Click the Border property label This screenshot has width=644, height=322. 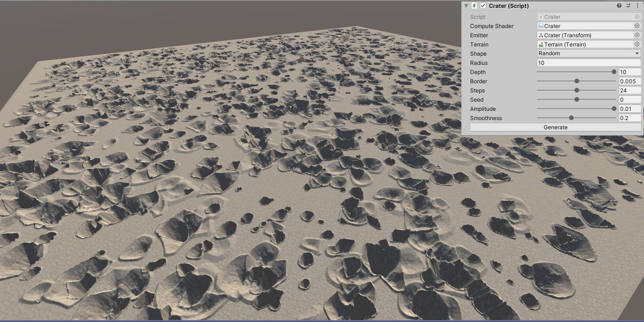tap(478, 81)
